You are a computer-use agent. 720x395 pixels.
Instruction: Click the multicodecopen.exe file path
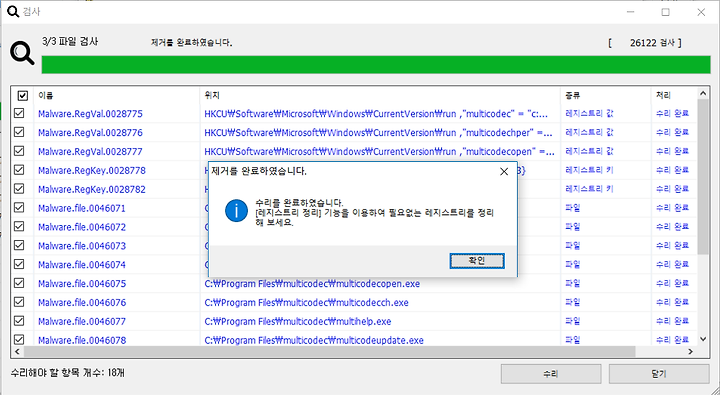312,284
